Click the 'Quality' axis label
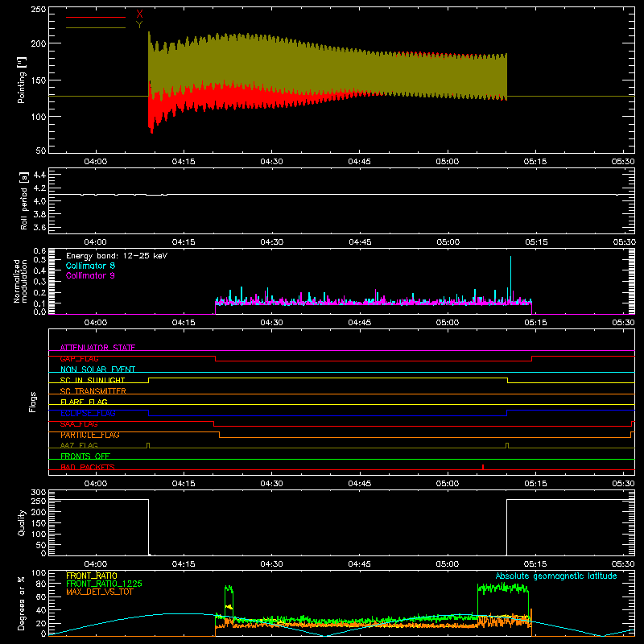Viewport: 644px width, 644px height. point(22,522)
